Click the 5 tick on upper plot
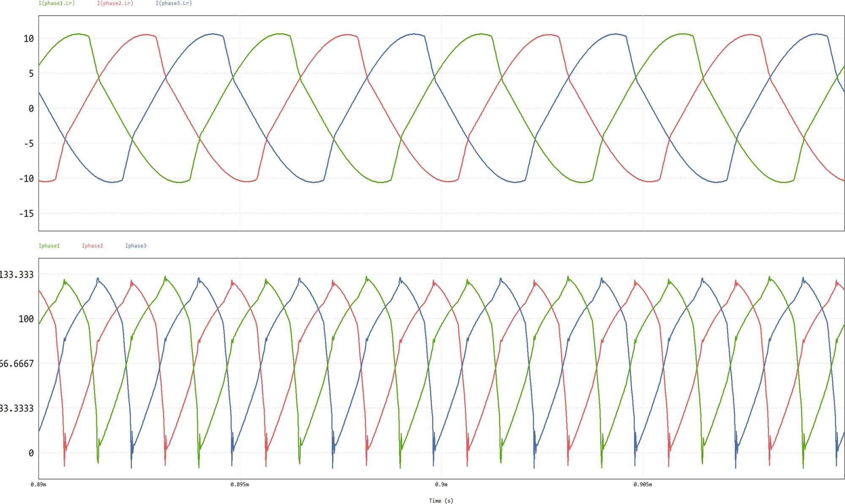845x504 pixels. click(x=31, y=74)
